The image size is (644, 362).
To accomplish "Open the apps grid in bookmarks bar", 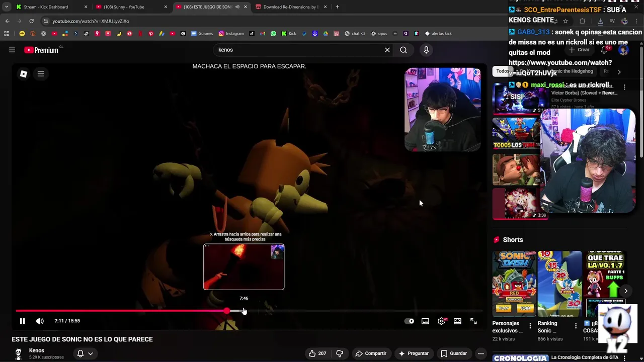I will tap(7, 34).
